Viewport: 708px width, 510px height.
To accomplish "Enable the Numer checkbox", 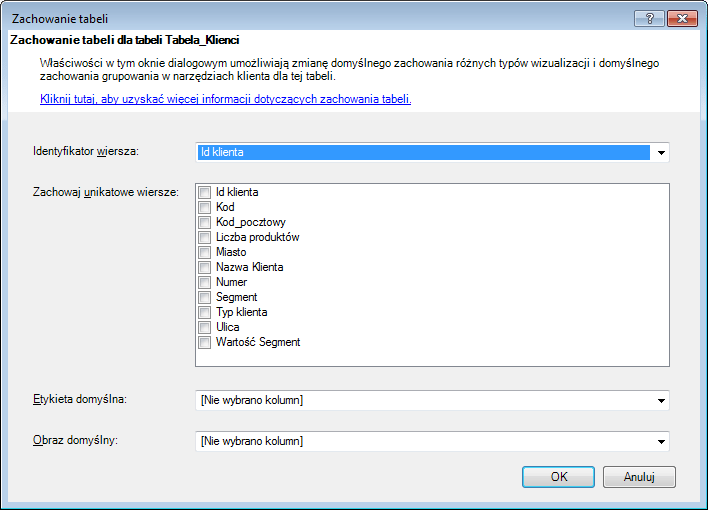I will pyautogui.click(x=205, y=282).
